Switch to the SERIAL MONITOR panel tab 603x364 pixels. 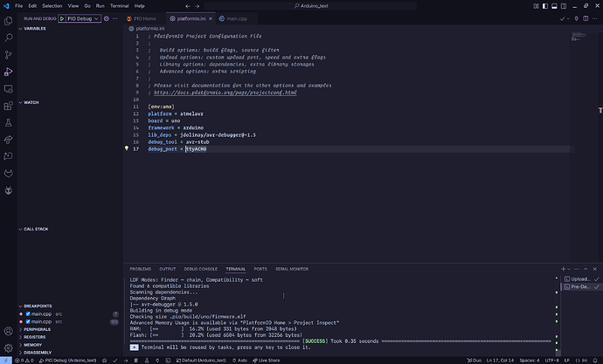292,269
